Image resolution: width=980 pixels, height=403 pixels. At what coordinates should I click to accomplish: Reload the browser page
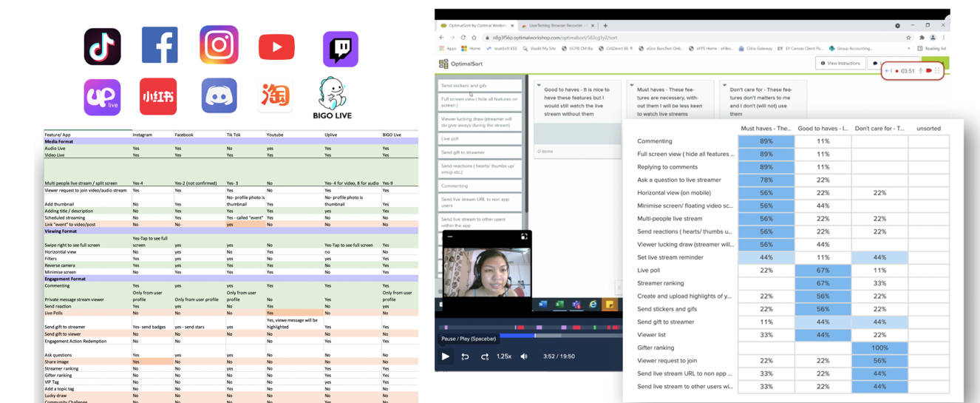pyautogui.click(x=463, y=37)
